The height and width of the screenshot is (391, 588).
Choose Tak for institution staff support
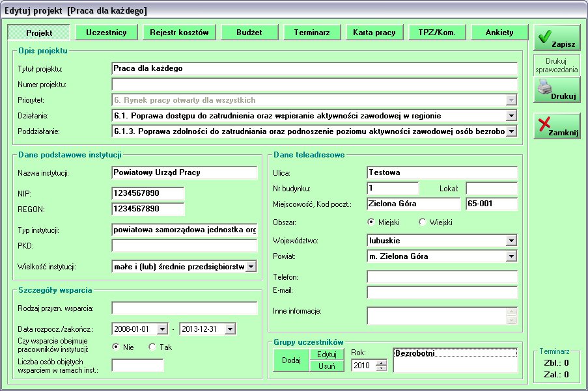click(152, 347)
